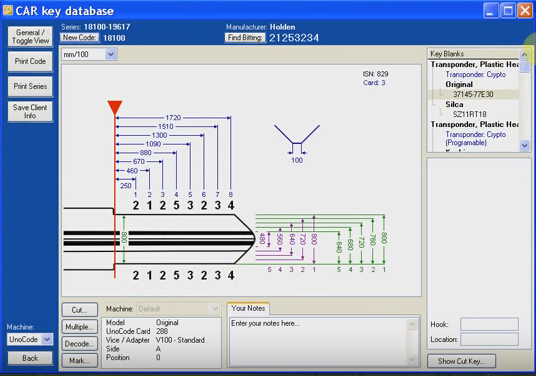The height and width of the screenshot is (376, 536).
Task: Click the CAR key database title icon
Action: [8, 10]
